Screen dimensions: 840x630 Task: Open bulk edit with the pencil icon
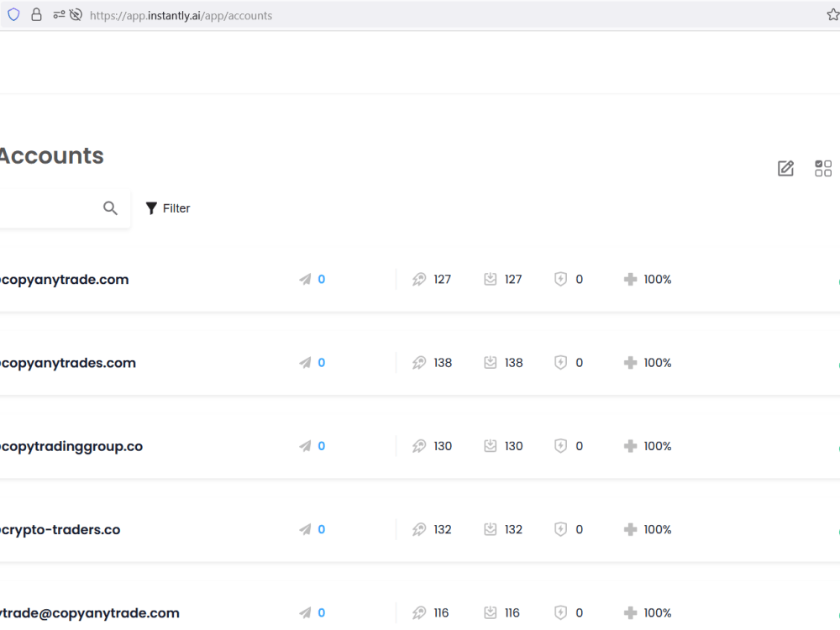coord(785,168)
